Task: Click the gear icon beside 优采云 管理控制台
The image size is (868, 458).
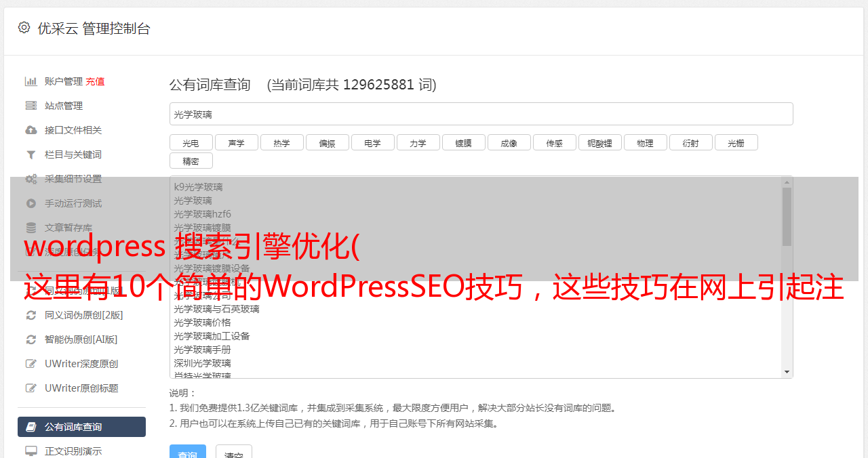Action: click(x=24, y=28)
